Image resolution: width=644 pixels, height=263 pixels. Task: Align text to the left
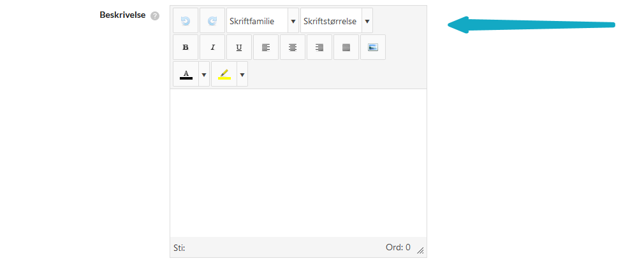(266, 47)
